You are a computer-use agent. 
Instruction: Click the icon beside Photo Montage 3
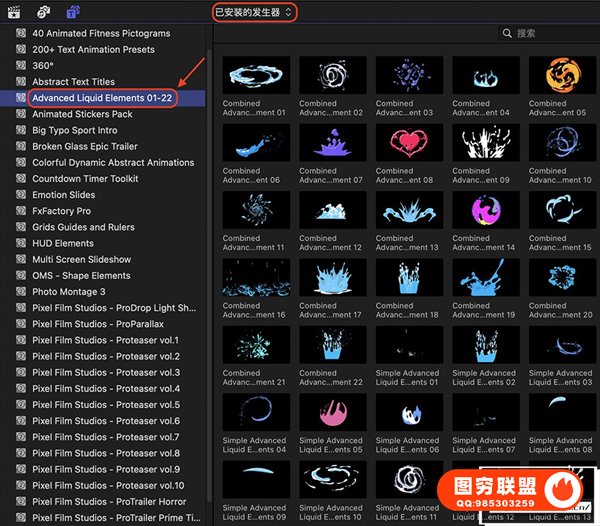tap(21, 292)
